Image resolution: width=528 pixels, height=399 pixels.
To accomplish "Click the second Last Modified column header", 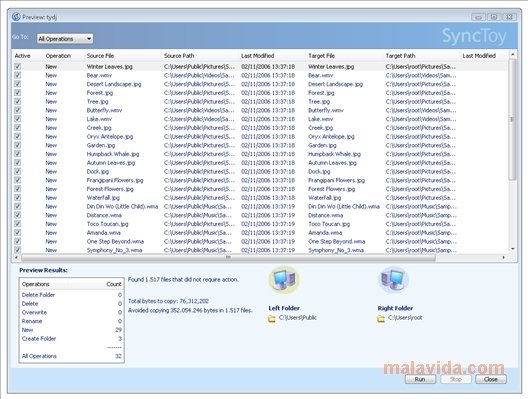I will (x=479, y=56).
